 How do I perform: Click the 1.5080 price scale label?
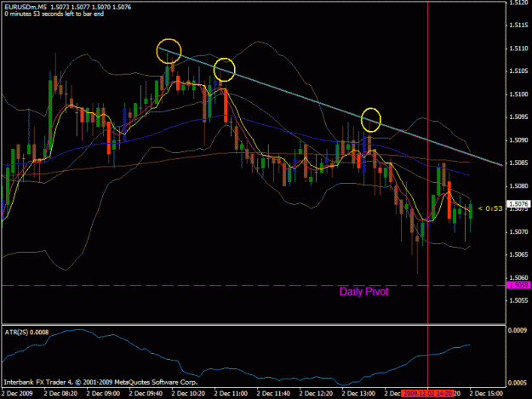click(518, 185)
